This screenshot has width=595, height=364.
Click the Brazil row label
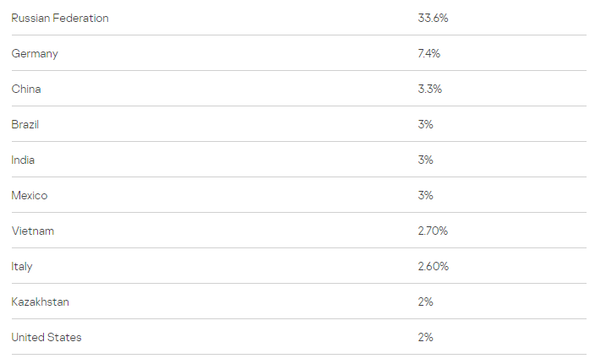click(x=25, y=124)
